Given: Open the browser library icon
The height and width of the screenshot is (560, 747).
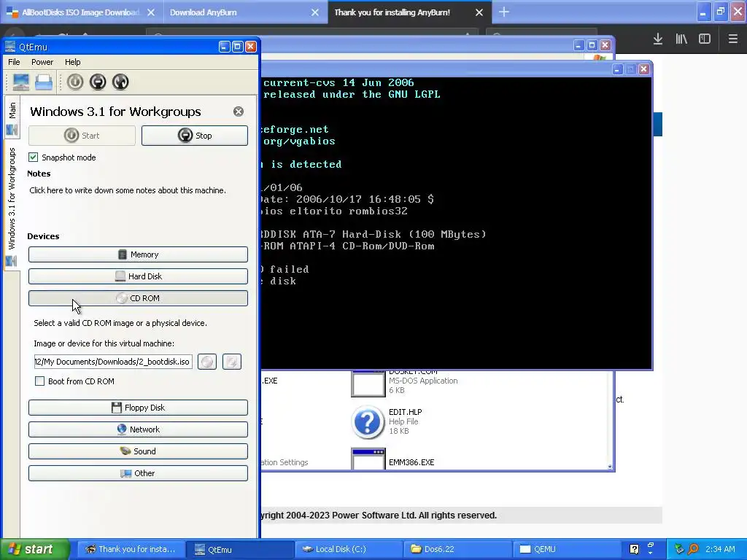Looking at the screenshot, I should [681, 39].
